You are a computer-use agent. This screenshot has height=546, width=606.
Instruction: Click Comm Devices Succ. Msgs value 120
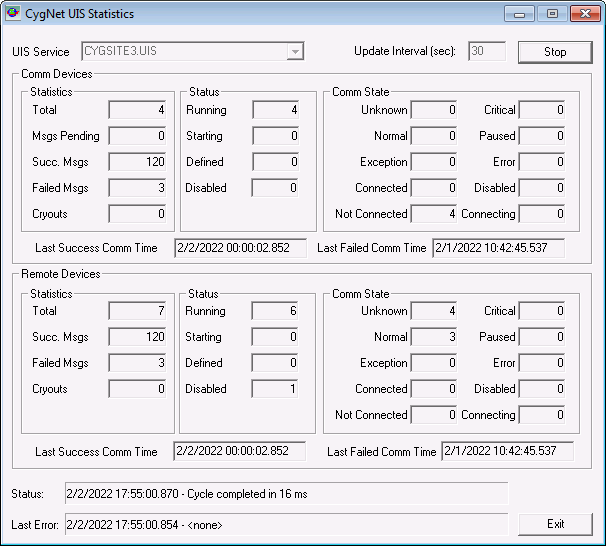point(137,162)
